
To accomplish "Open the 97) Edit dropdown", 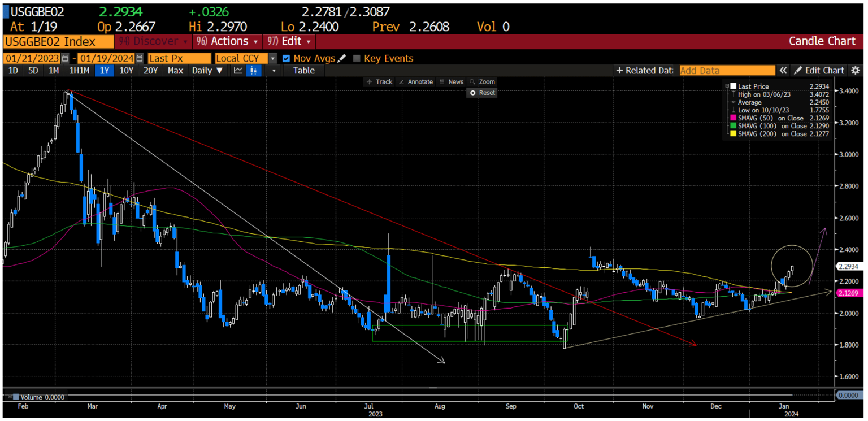I will pos(289,41).
